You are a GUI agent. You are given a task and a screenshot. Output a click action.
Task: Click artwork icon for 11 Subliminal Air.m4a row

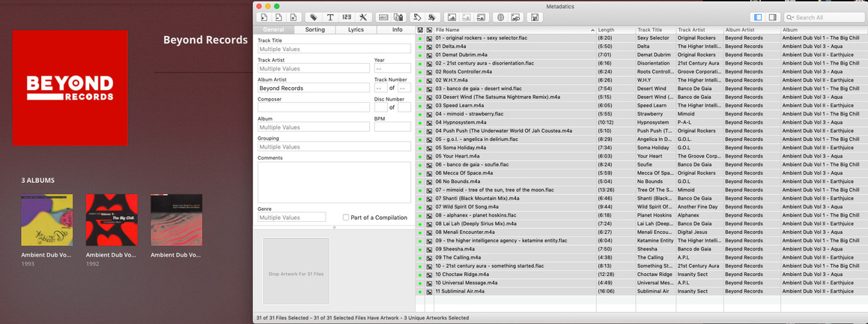429,291
